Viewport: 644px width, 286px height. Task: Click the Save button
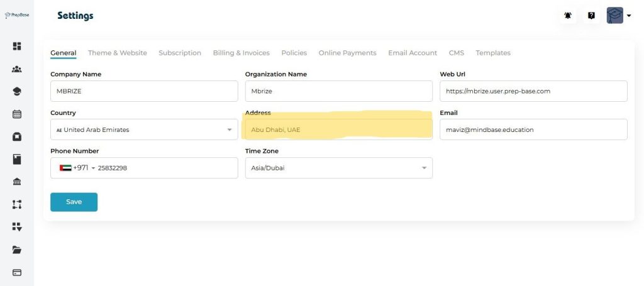[x=74, y=202]
